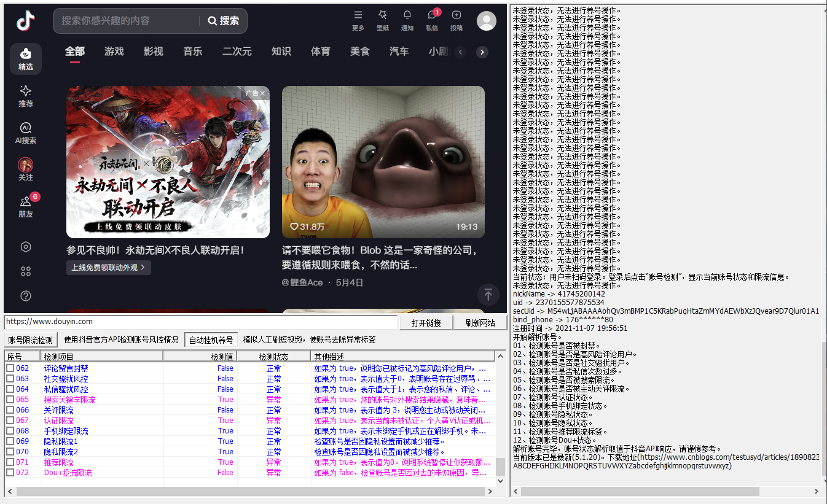Open 推荐 in the sidebar
Screen dimensions: 827x504
26,96
